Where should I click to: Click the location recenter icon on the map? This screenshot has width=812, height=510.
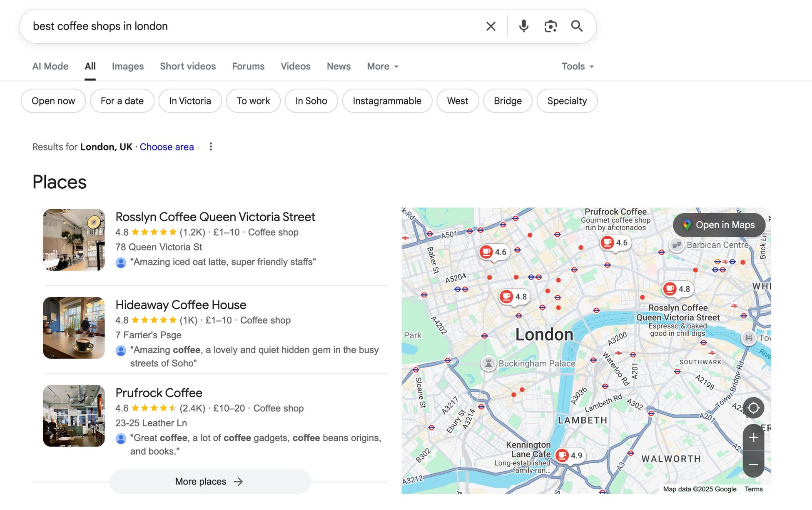click(753, 408)
